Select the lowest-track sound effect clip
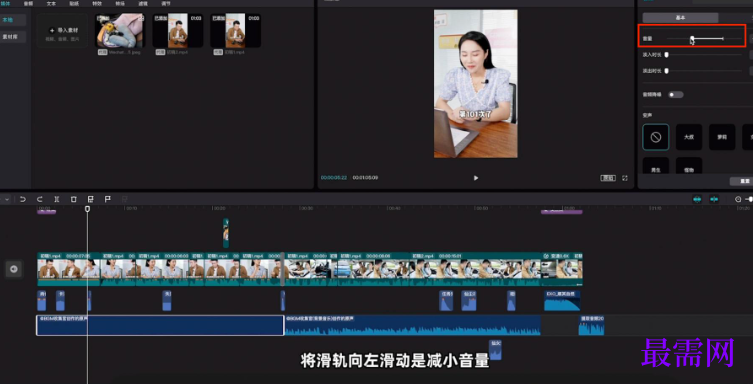The height and width of the screenshot is (384, 753). click(495, 350)
